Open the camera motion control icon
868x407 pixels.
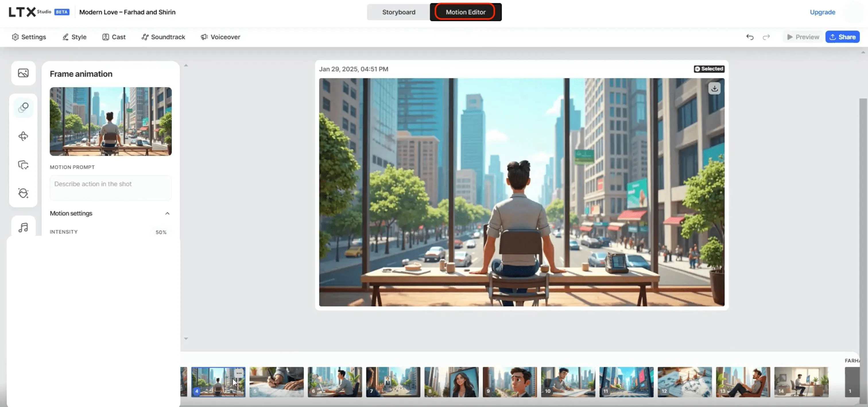click(x=23, y=136)
